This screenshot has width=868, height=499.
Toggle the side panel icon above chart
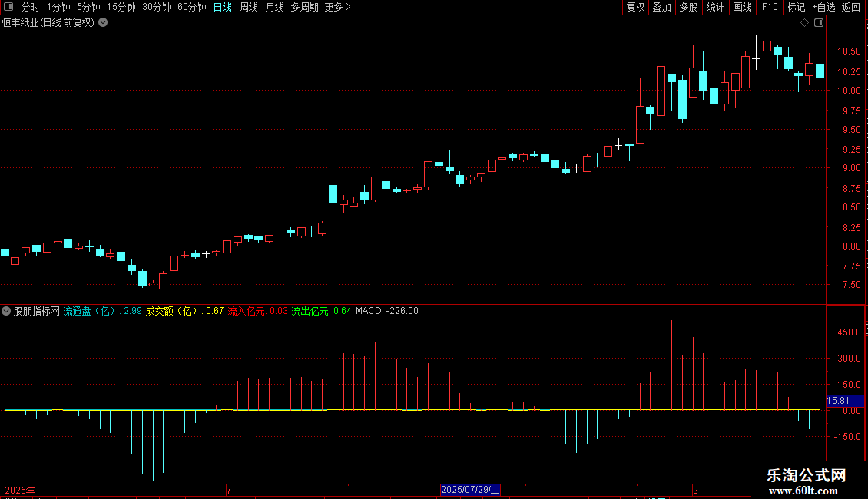819,23
